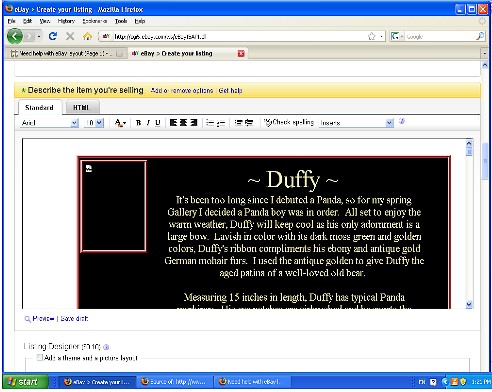The height and width of the screenshot is (392, 492).
Task: Click the Windows Start button
Action: (25, 382)
